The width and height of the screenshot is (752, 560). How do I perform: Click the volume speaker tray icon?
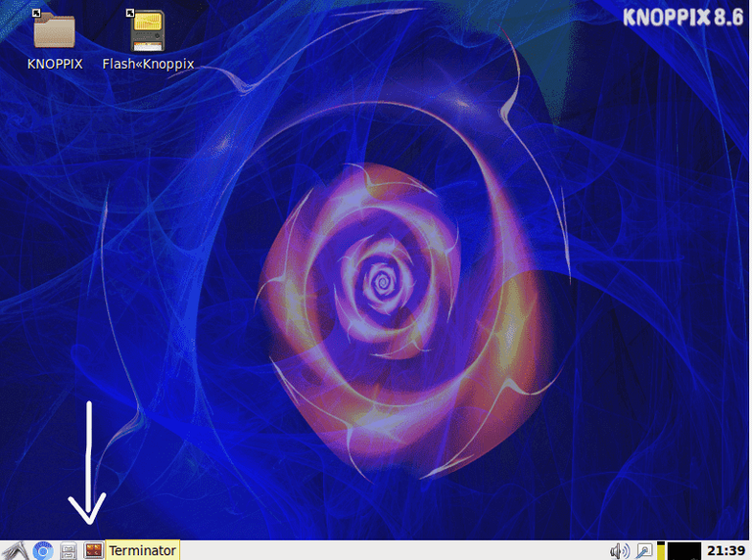point(620,551)
